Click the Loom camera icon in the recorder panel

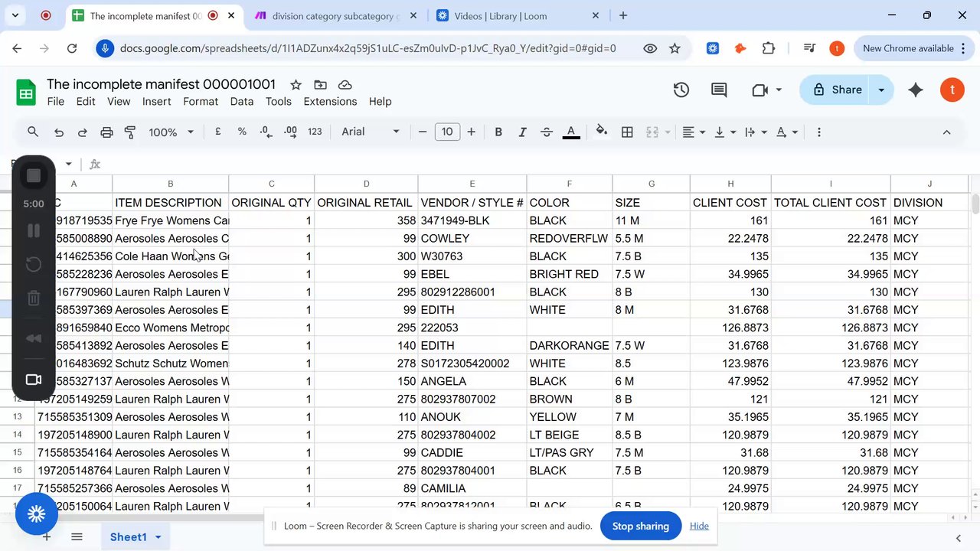(34, 380)
